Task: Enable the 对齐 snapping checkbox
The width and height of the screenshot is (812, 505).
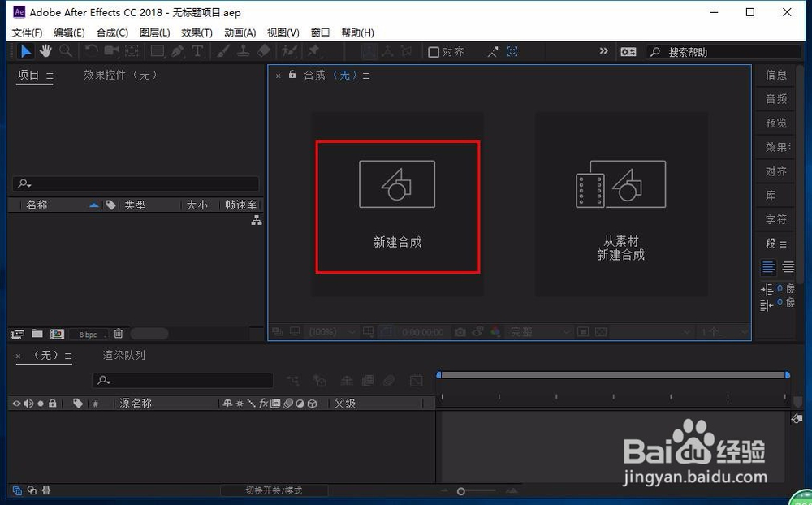Action: point(434,52)
